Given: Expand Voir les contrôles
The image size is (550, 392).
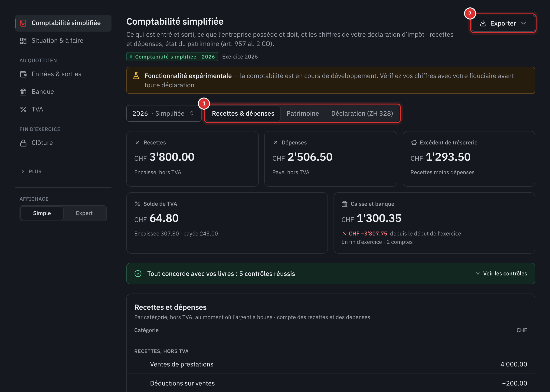Looking at the screenshot, I should [501, 274].
